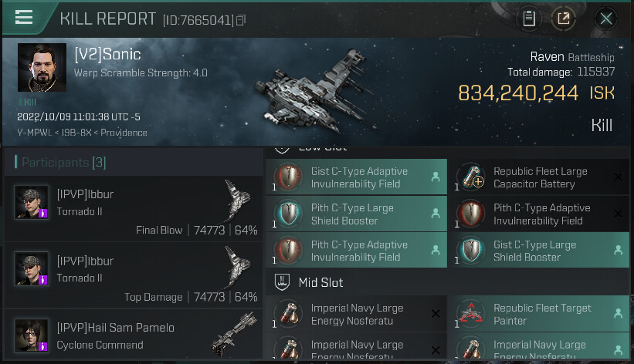Image resolution: width=634 pixels, height=364 pixels.
Task: Open the Participants [3] header
Action: 64,163
